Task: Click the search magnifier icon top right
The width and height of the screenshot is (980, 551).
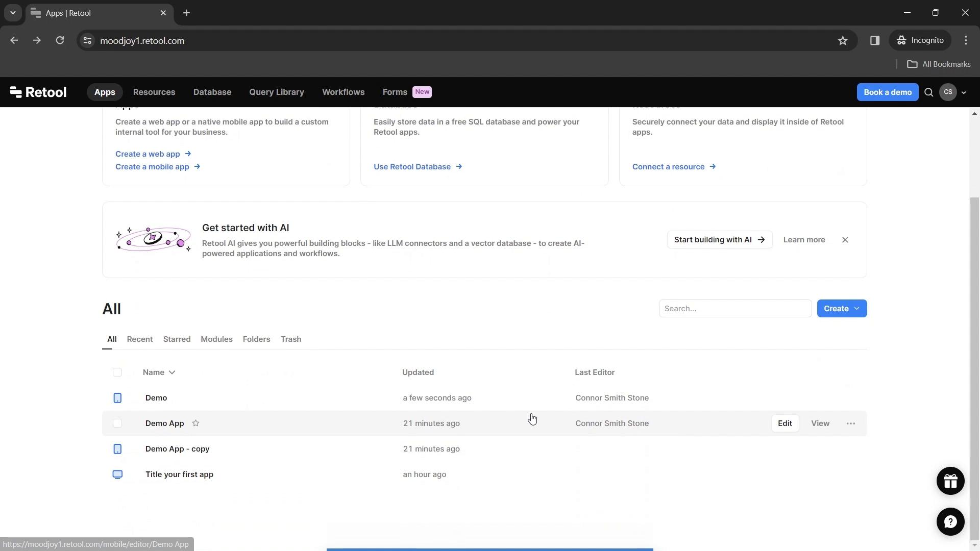Action: tap(929, 92)
